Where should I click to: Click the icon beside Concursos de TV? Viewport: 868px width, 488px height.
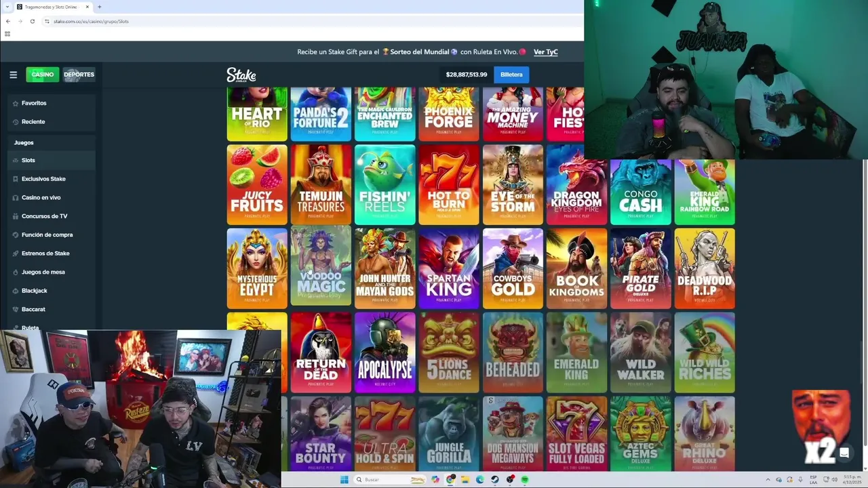coord(16,216)
